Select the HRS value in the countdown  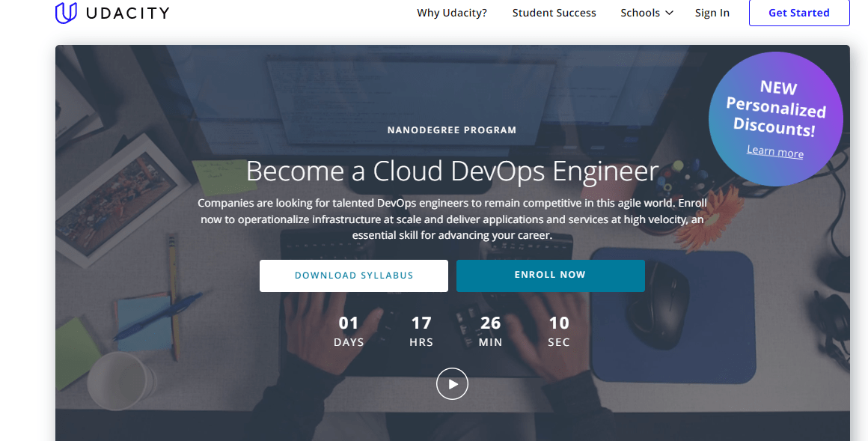[421, 330]
